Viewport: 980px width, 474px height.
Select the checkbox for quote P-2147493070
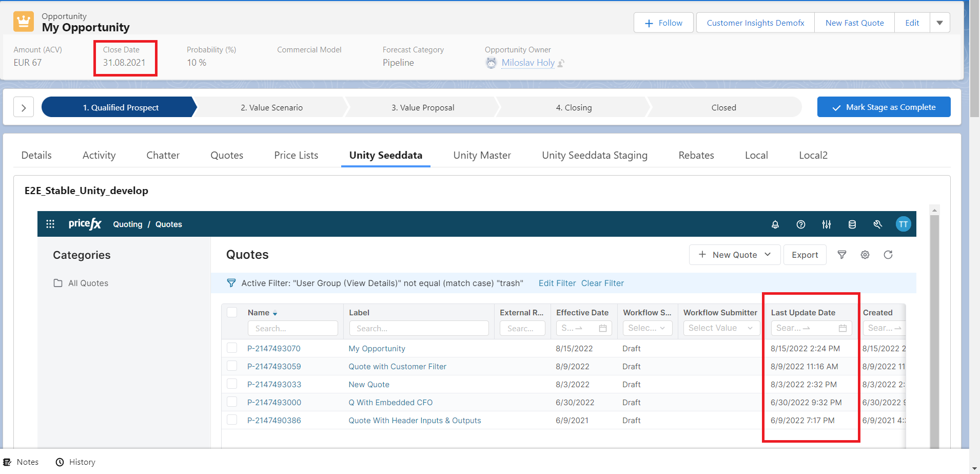[232, 348]
